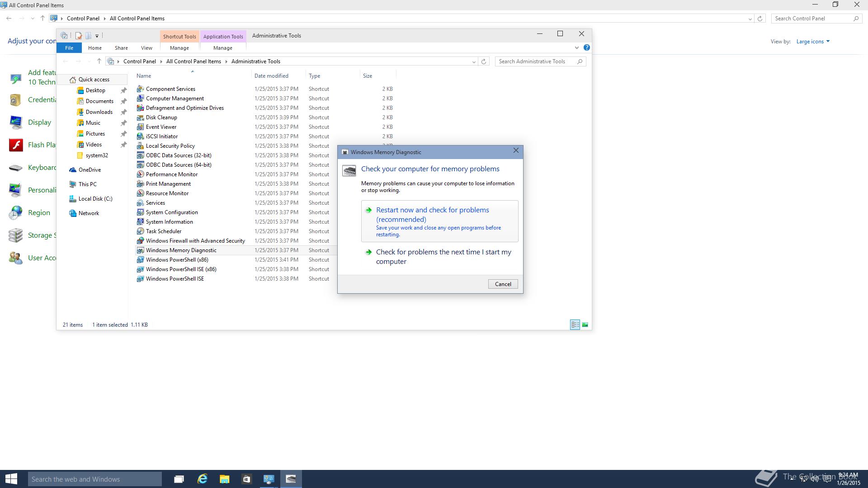Open Task View from the taskbar
This screenshot has height=488, width=868.
point(179,479)
